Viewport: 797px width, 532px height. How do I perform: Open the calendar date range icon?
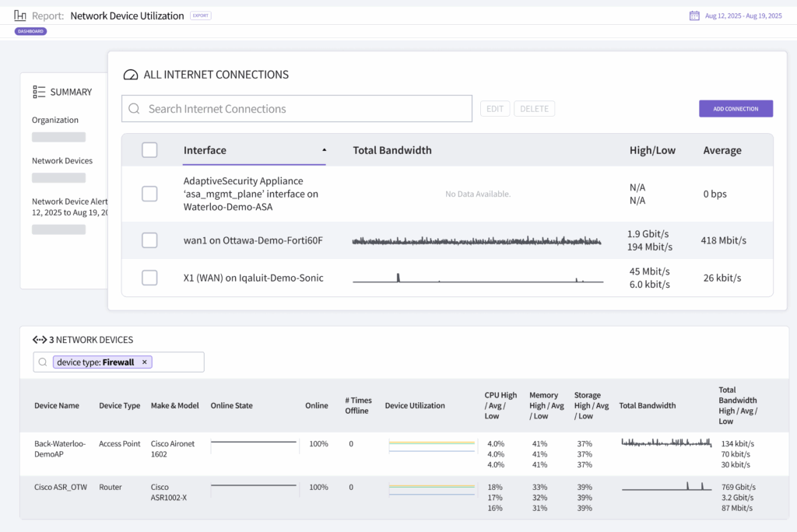(x=694, y=16)
